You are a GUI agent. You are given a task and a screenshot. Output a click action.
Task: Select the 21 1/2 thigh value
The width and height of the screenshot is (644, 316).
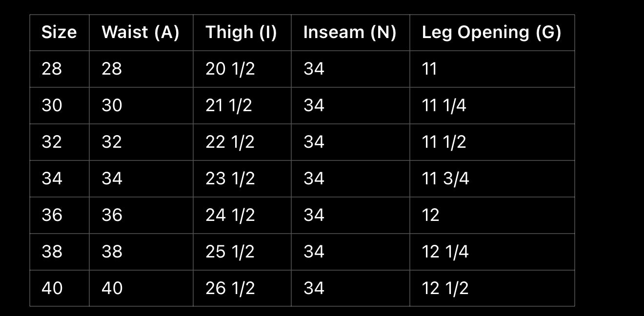coord(228,105)
